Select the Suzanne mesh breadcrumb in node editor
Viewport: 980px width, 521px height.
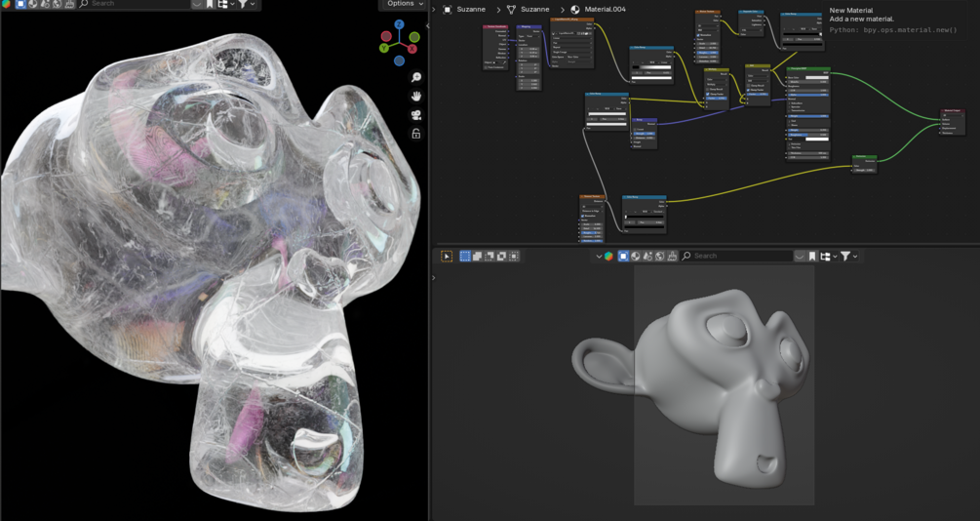[x=535, y=10]
